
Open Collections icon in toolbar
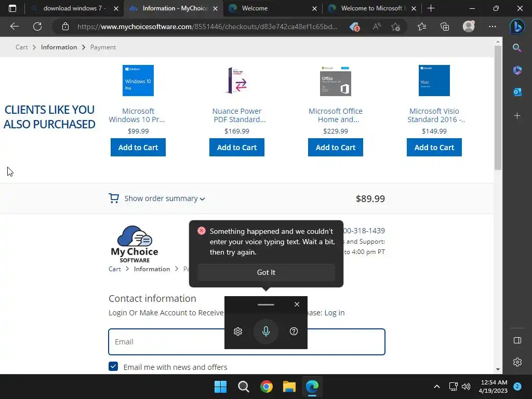445,26
